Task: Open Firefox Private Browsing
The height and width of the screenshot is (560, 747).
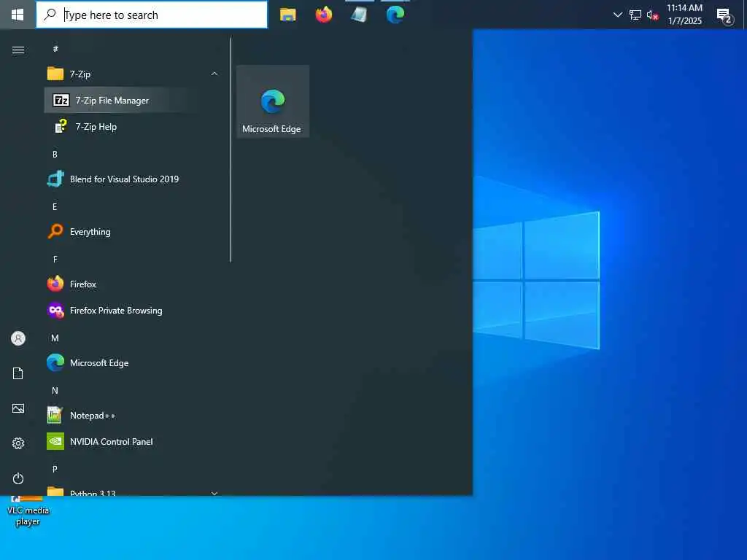Action: coord(133,311)
